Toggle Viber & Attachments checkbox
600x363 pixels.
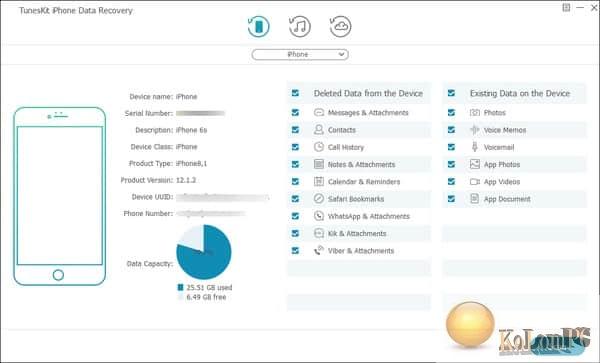click(x=295, y=251)
